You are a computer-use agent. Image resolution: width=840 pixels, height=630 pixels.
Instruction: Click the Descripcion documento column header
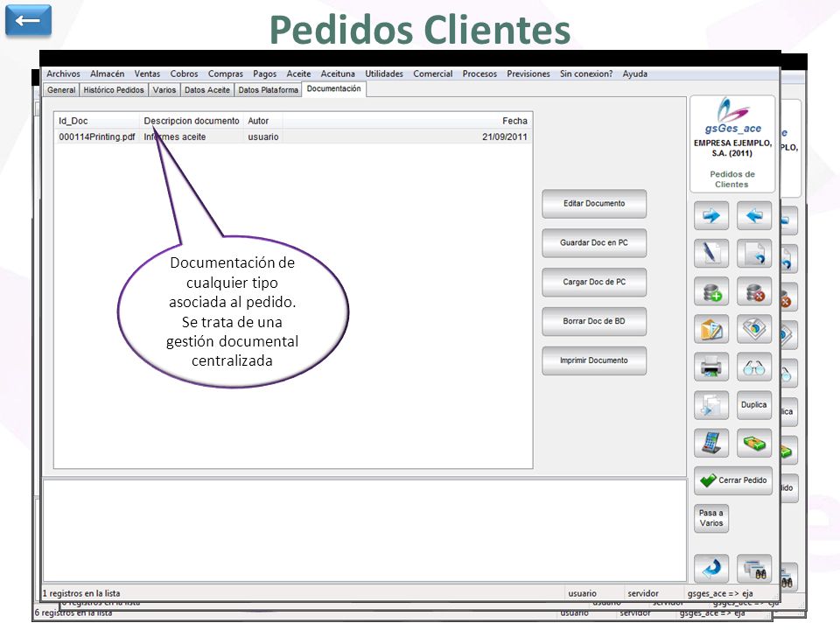click(x=192, y=121)
